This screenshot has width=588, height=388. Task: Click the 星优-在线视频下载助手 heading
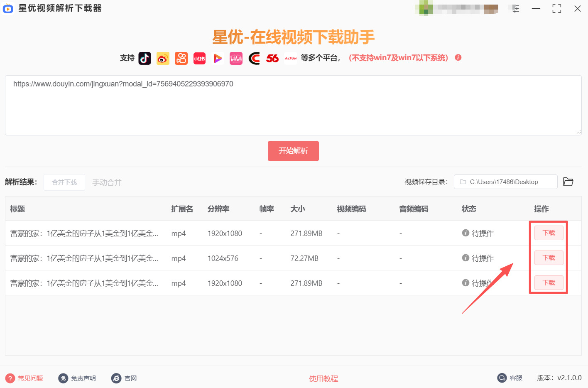294,37
